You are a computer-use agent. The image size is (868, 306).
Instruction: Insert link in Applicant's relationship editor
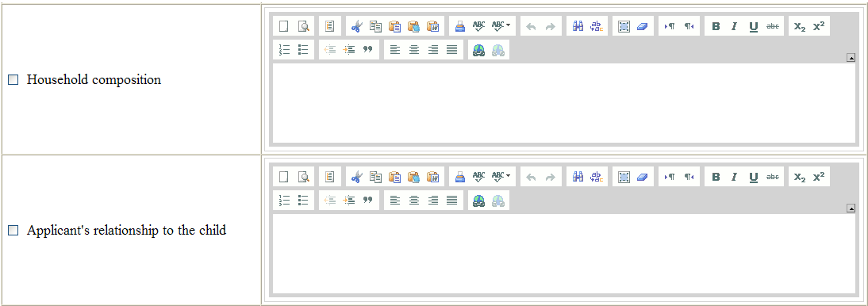[x=479, y=200]
